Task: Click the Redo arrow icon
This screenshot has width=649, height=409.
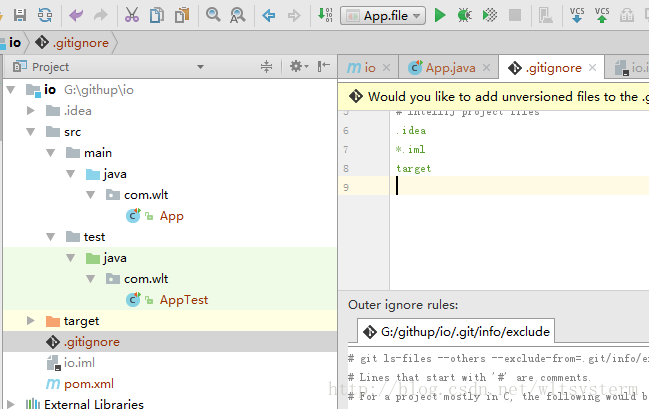Action: 101,16
